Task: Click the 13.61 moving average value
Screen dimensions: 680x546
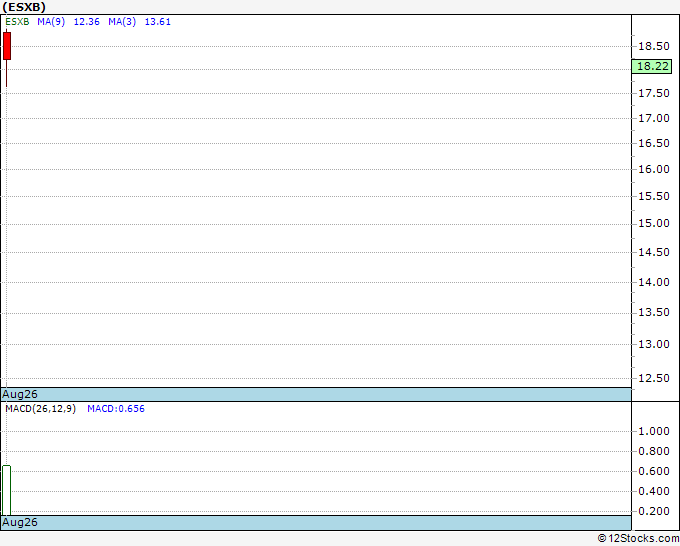Action: [157, 22]
